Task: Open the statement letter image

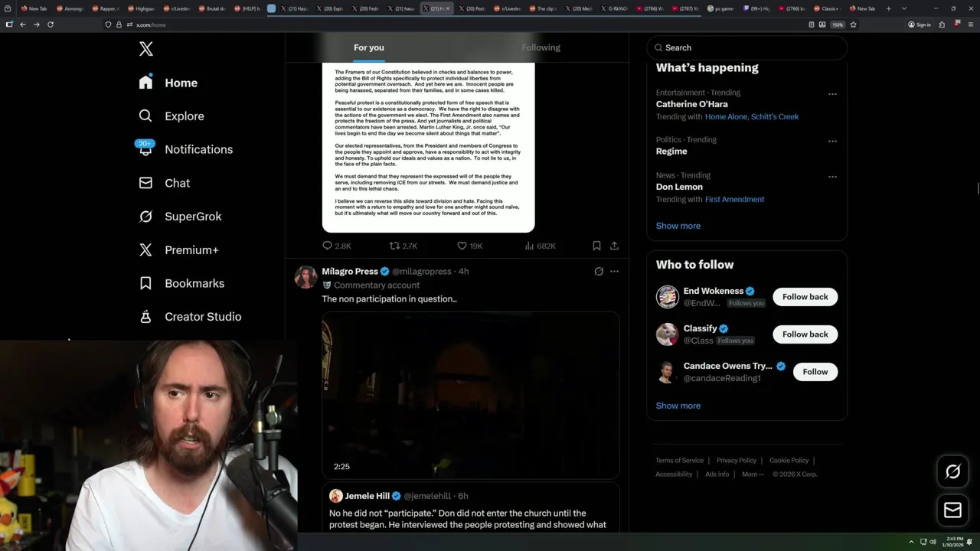Action: [x=428, y=147]
